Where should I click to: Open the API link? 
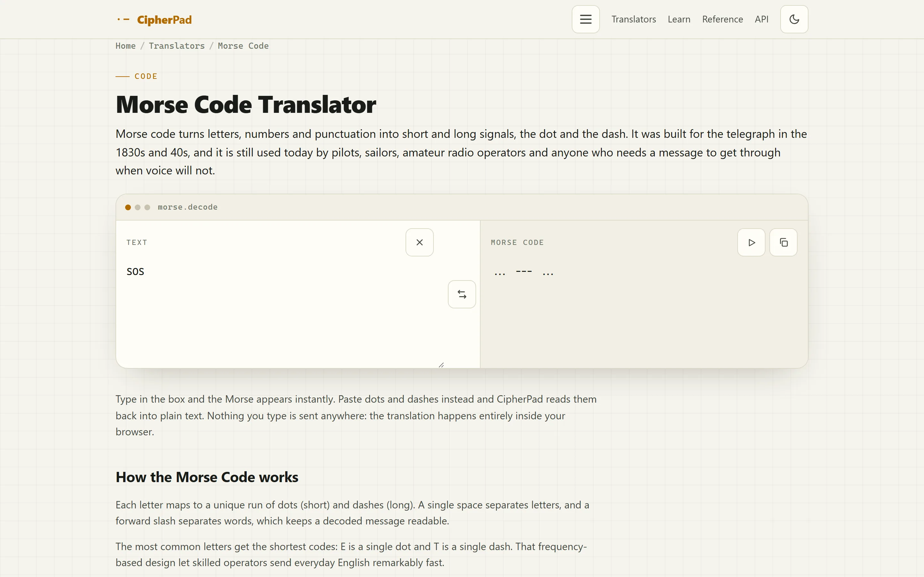761,19
